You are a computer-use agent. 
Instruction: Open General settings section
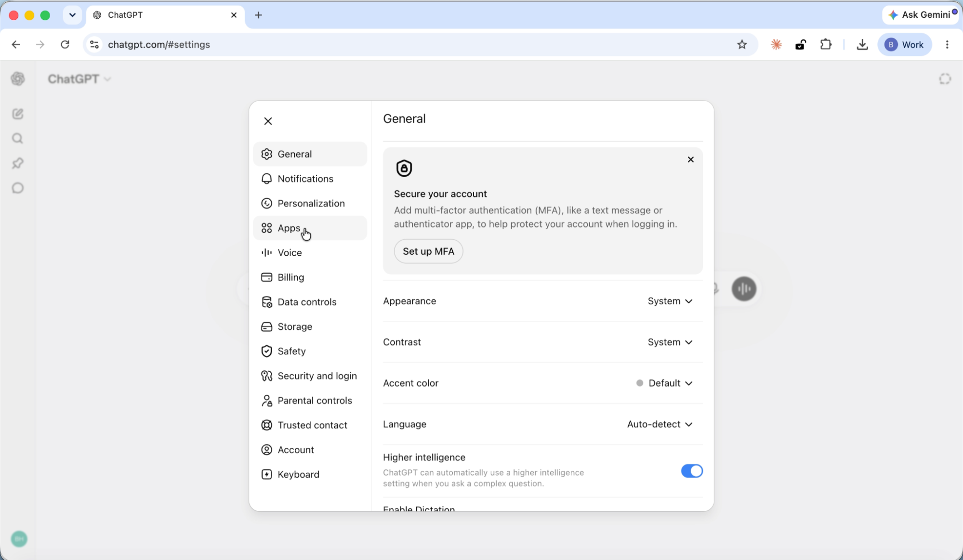click(310, 154)
